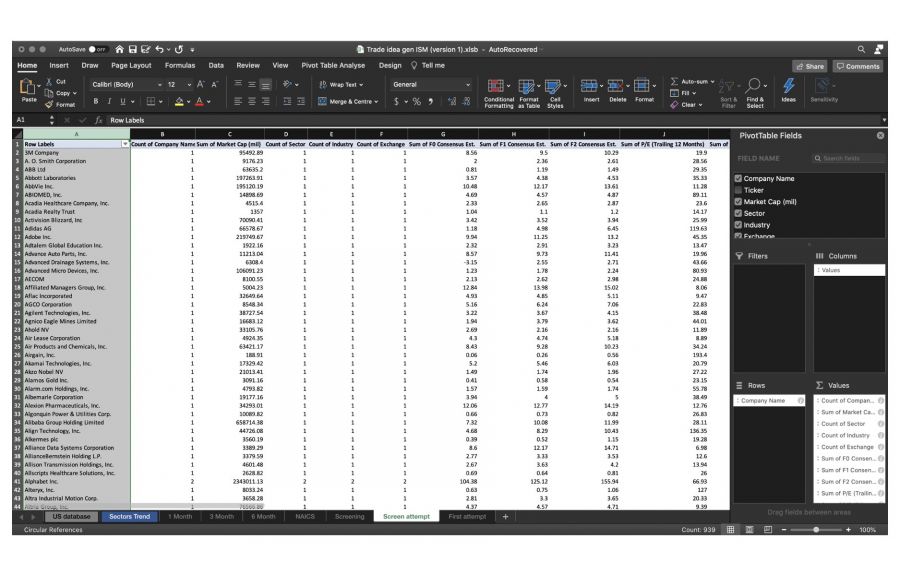Click Cell Styles icon

pos(553,87)
